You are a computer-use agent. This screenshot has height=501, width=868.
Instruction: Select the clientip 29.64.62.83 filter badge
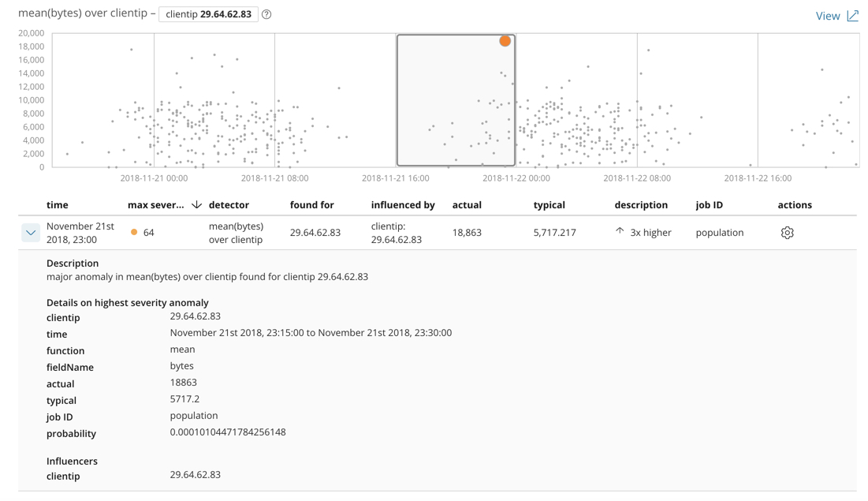coord(210,14)
